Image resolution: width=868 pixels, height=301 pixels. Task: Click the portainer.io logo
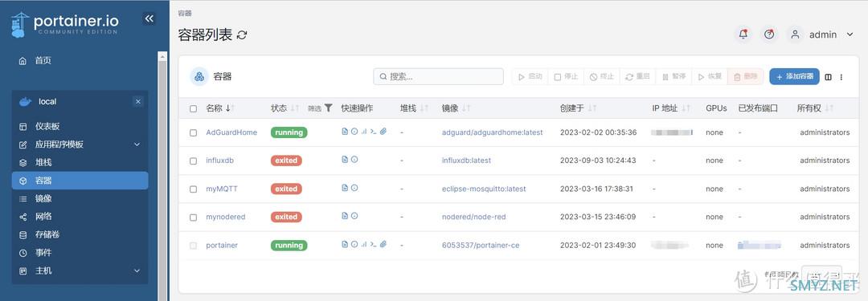pos(64,24)
